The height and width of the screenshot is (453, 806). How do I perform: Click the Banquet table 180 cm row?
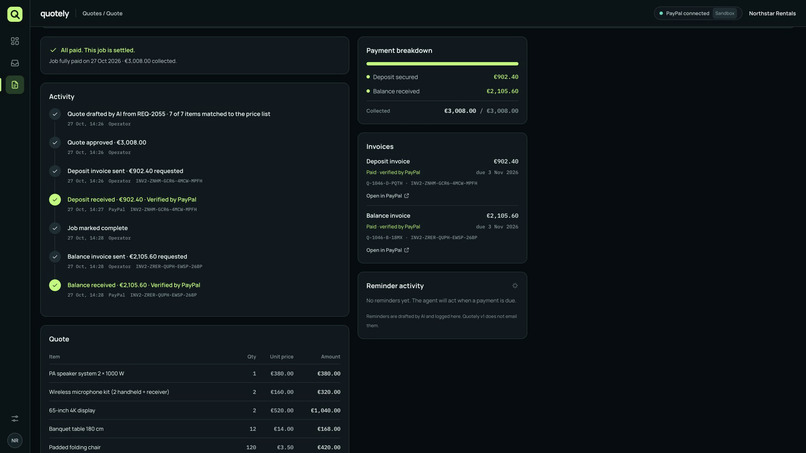click(194, 429)
